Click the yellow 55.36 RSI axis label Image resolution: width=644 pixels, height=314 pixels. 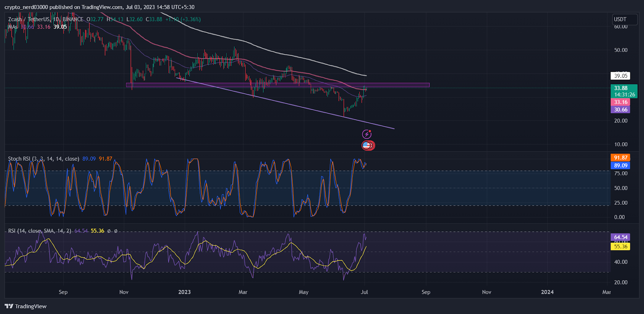coord(620,246)
